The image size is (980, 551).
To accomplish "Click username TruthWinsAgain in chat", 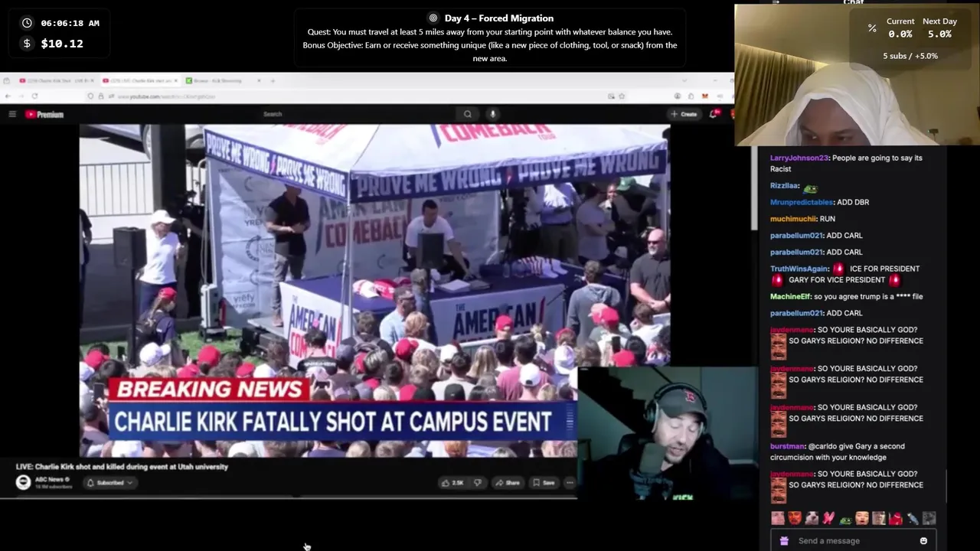I will [x=799, y=269].
